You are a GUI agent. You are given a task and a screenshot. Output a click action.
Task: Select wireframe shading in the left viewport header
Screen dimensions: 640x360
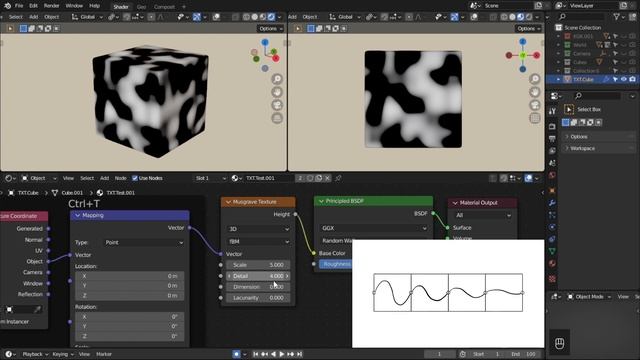tap(247, 17)
